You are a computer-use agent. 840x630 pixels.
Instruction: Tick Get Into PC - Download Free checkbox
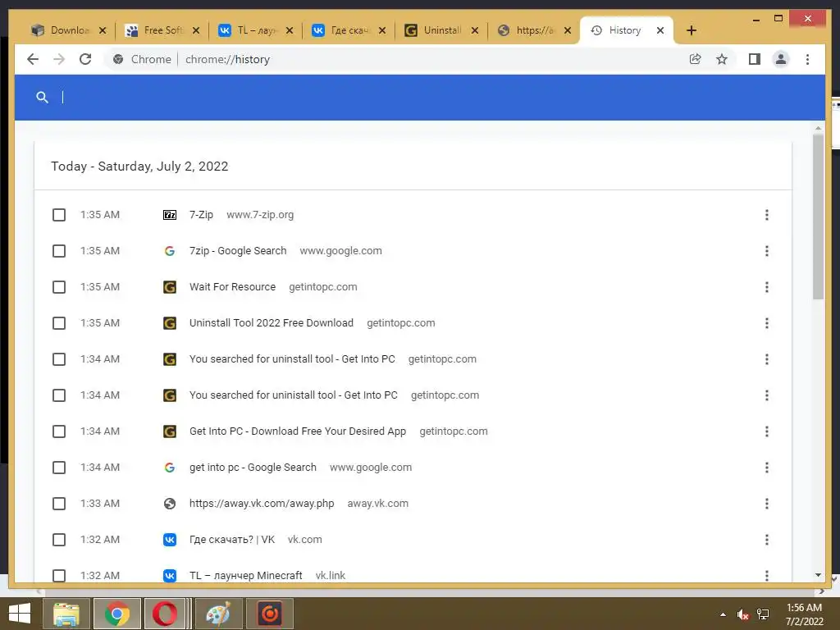(59, 431)
